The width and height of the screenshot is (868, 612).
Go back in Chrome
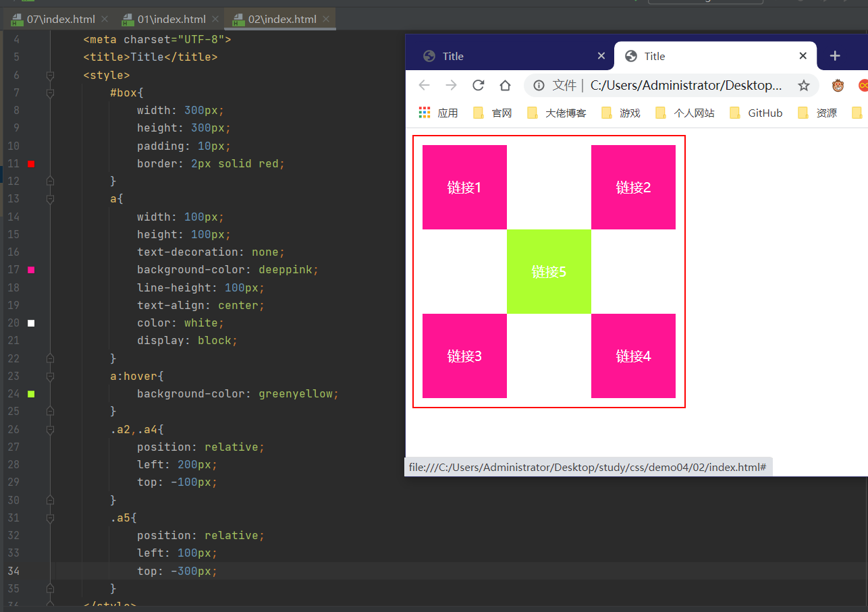point(424,85)
